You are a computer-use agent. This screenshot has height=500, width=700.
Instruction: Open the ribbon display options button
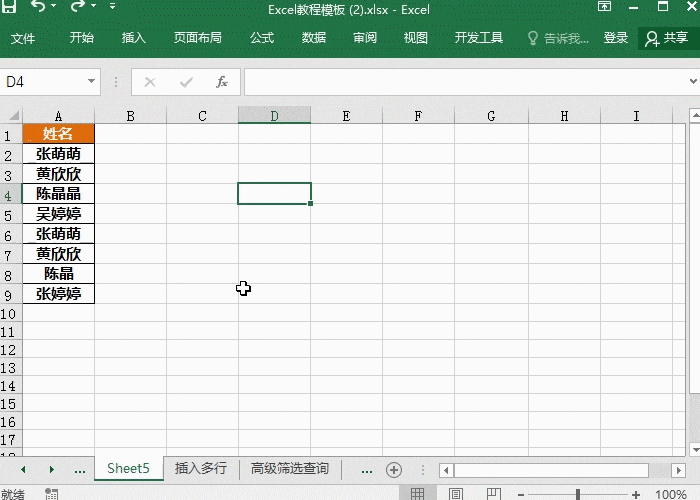click(604, 9)
